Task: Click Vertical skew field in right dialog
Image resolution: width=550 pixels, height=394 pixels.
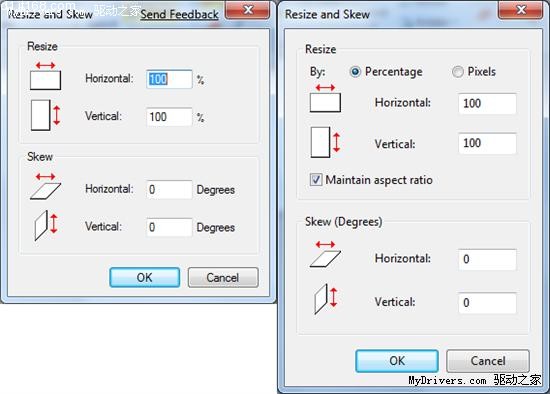Action: pyautogui.click(x=487, y=303)
